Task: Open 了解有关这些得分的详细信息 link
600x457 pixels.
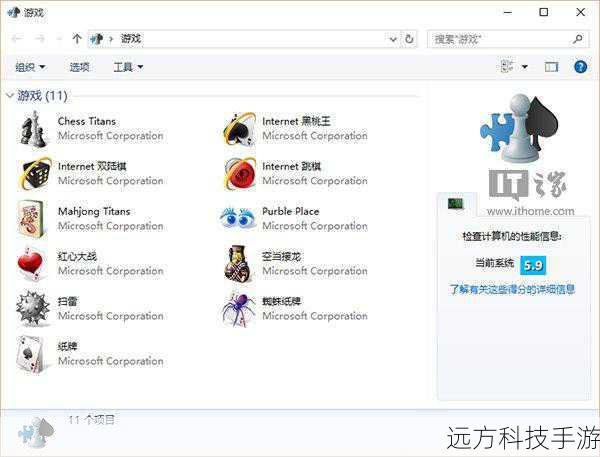Action: (512, 289)
